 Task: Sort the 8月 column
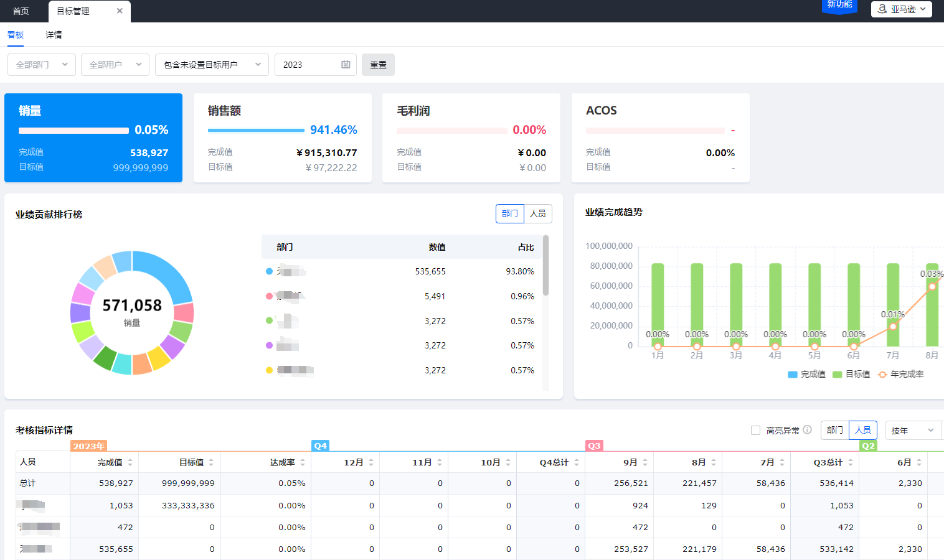click(x=714, y=462)
